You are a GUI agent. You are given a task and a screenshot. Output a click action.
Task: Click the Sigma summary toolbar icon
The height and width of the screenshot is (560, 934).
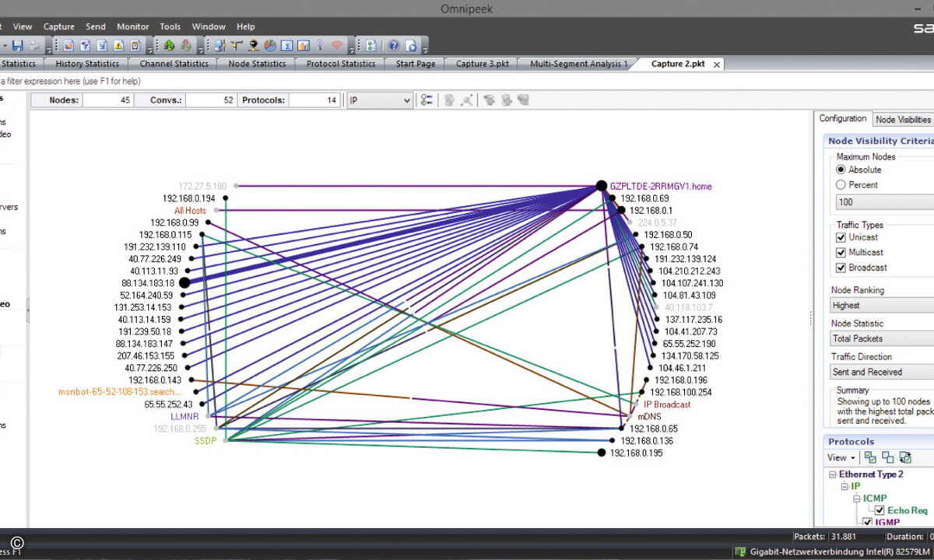(x=286, y=46)
